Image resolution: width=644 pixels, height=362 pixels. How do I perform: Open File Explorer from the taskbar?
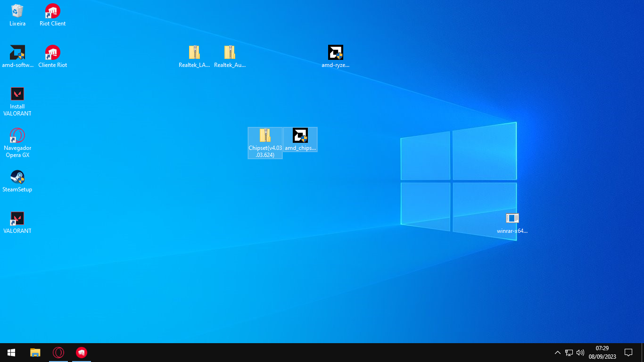click(x=35, y=353)
